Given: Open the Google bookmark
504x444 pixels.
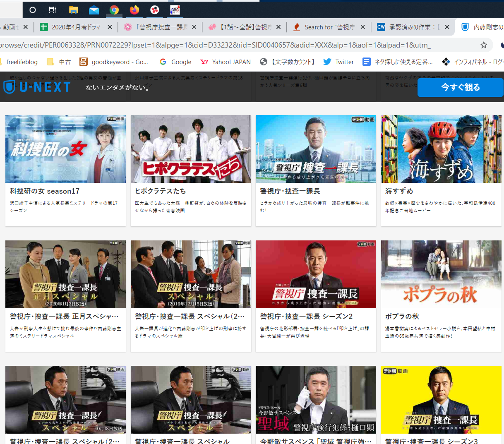Looking at the screenshot, I should 175,62.
